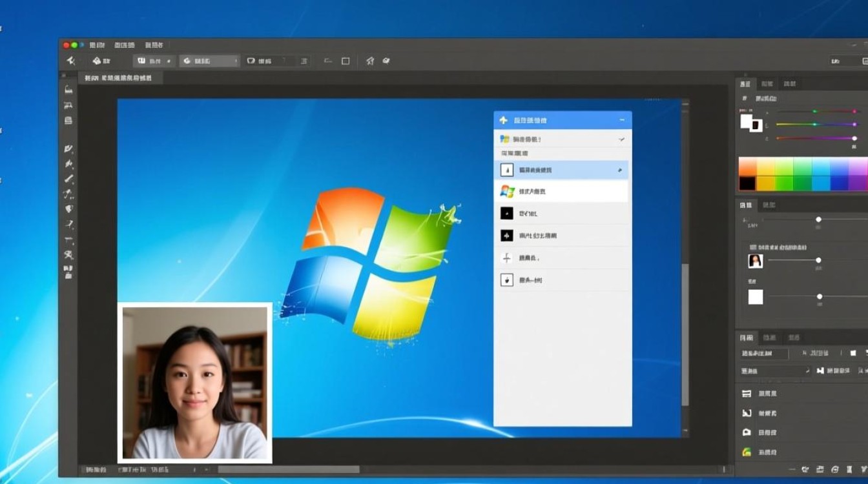Pick the orange swatch in the Color panel
Screen dimensions: 868x484
pos(747,169)
